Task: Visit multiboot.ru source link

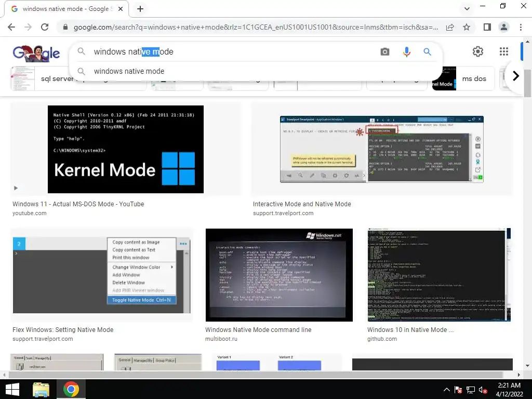Action: point(221,339)
